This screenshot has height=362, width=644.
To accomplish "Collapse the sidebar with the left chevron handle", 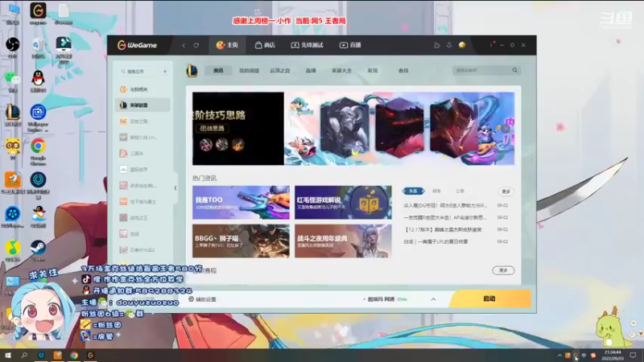I will [x=175, y=188].
